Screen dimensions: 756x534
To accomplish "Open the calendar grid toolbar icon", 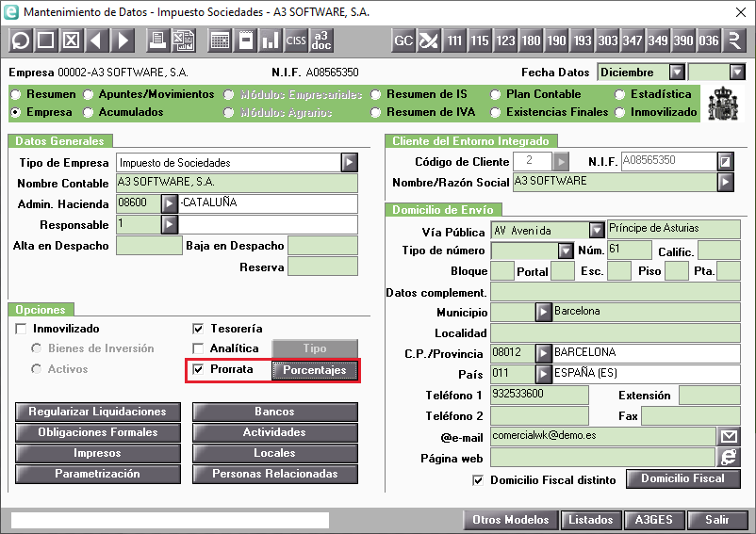I will [x=220, y=40].
